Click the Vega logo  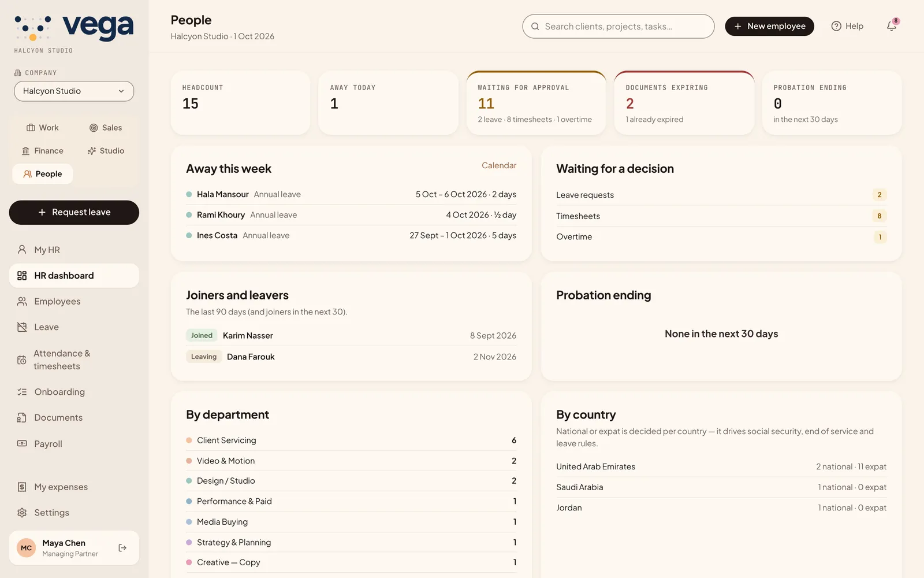pos(74,29)
